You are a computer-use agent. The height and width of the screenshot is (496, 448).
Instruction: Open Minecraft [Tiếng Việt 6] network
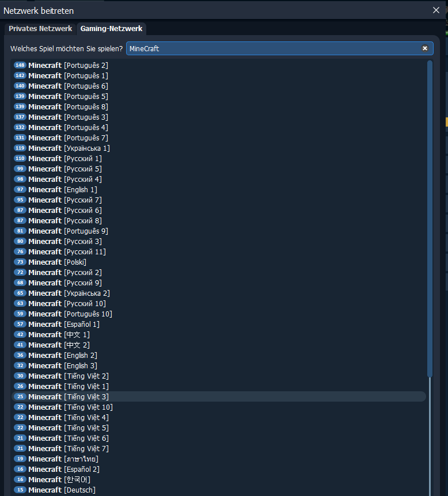pyautogui.click(x=219, y=438)
